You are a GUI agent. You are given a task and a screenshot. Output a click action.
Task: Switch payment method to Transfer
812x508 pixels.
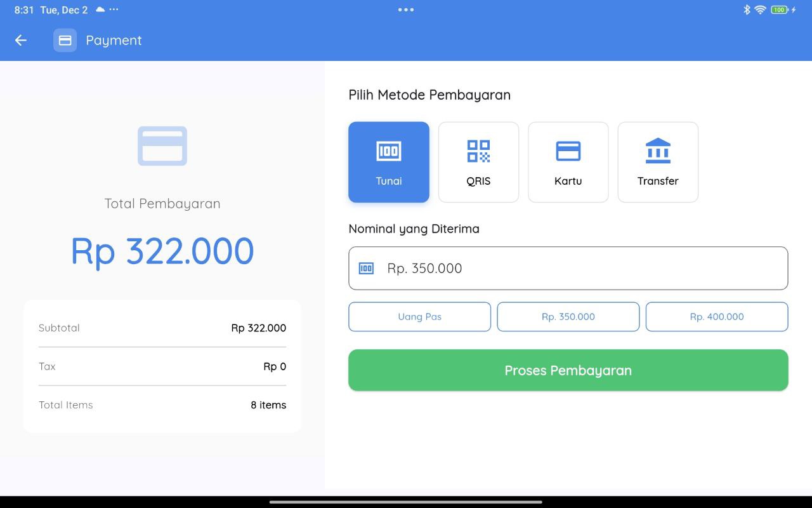(x=658, y=162)
